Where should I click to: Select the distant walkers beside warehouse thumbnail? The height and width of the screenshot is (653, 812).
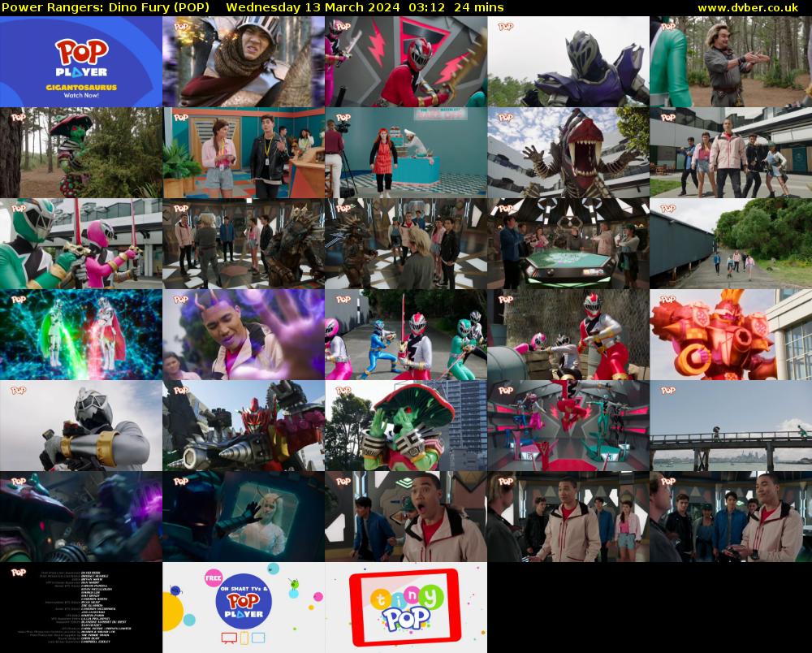click(x=731, y=244)
